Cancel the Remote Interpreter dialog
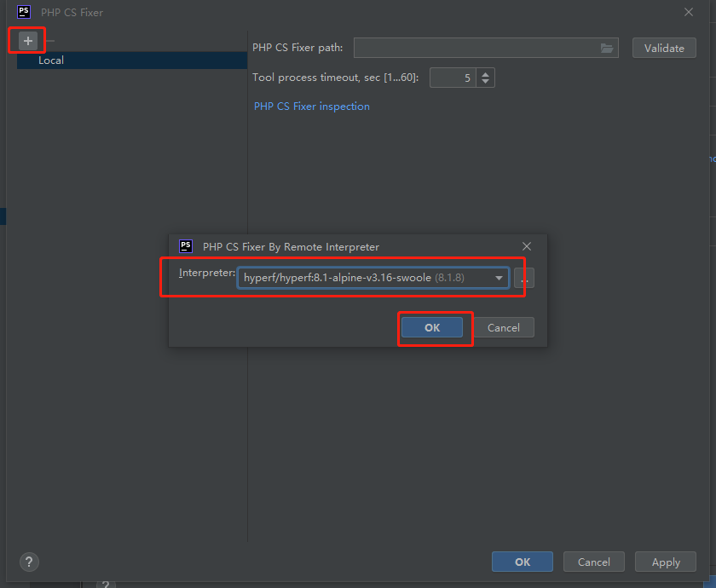The width and height of the screenshot is (716, 588). pyautogui.click(x=504, y=327)
